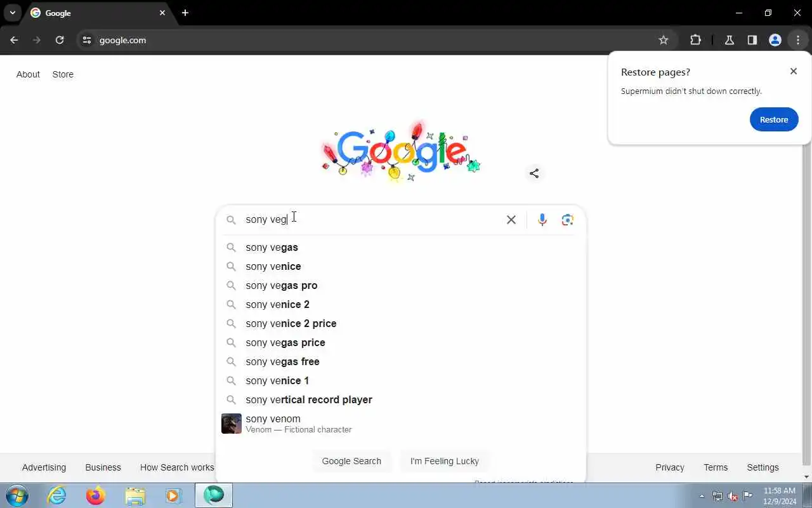
Task: Click the Restore button
Action: pyautogui.click(x=774, y=119)
